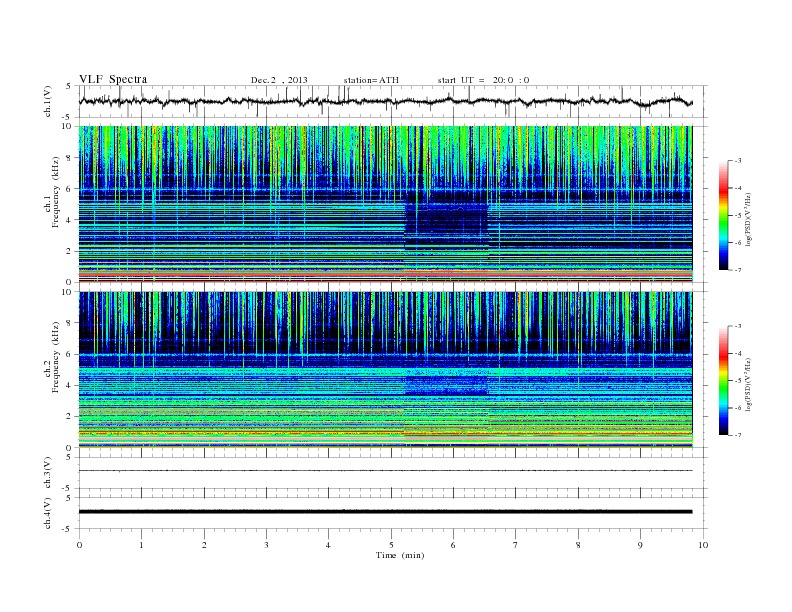792x612 pixels.
Task: Click the thin ch.3 voltage trace line
Action: (x=385, y=471)
